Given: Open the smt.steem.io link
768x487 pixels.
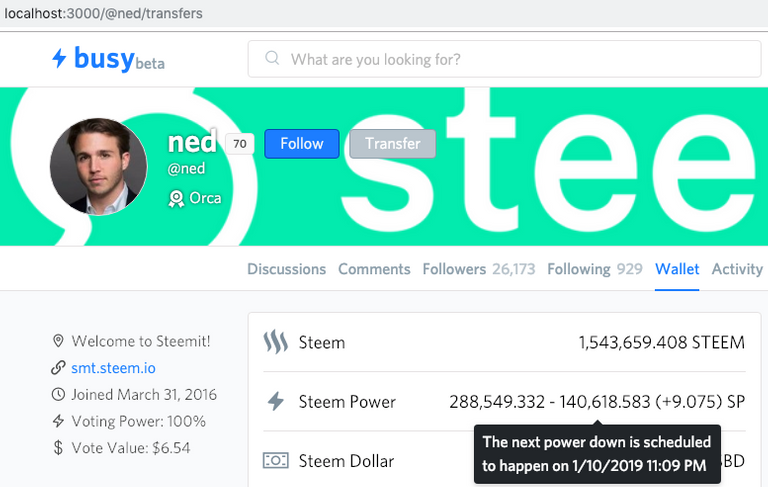Looking at the screenshot, I should [114, 368].
